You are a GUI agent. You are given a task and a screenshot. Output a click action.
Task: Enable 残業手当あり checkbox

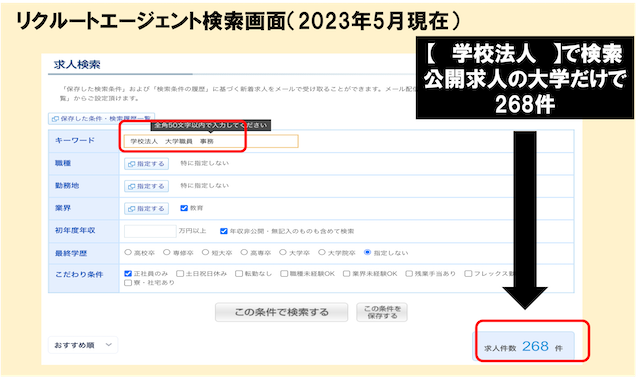[409, 273]
